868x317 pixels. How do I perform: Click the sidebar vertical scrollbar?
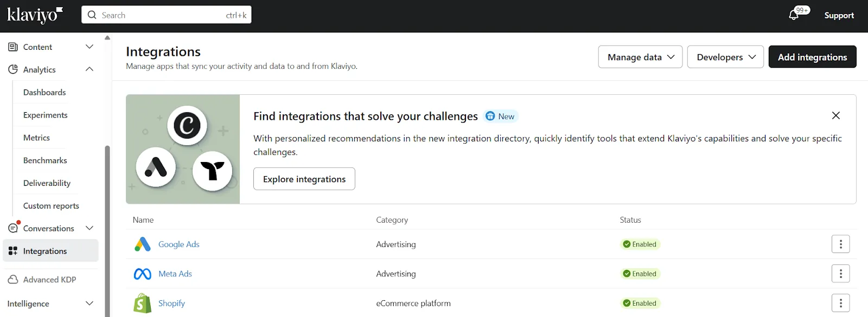[x=107, y=230]
